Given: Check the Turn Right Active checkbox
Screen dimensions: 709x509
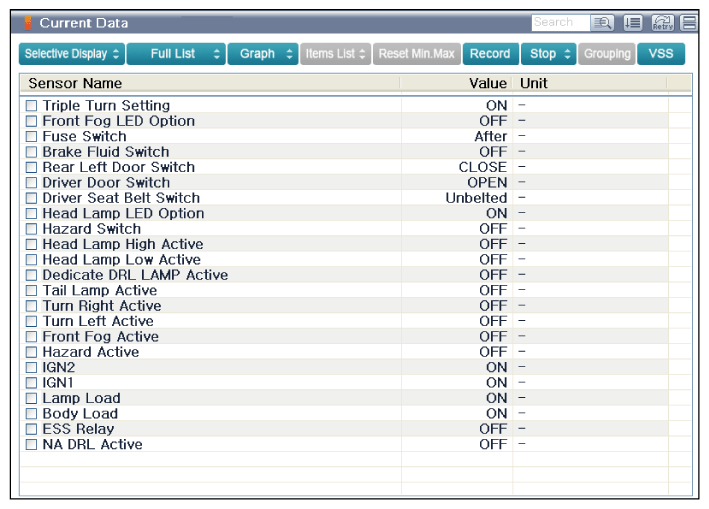Looking at the screenshot, I should click(31, 306).
